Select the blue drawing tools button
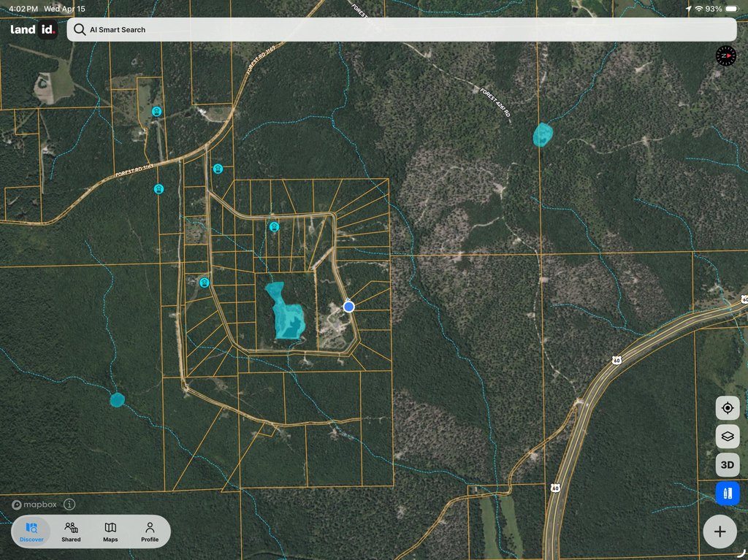This screenshot has height=560, width=748. click(x=728, y=494)
